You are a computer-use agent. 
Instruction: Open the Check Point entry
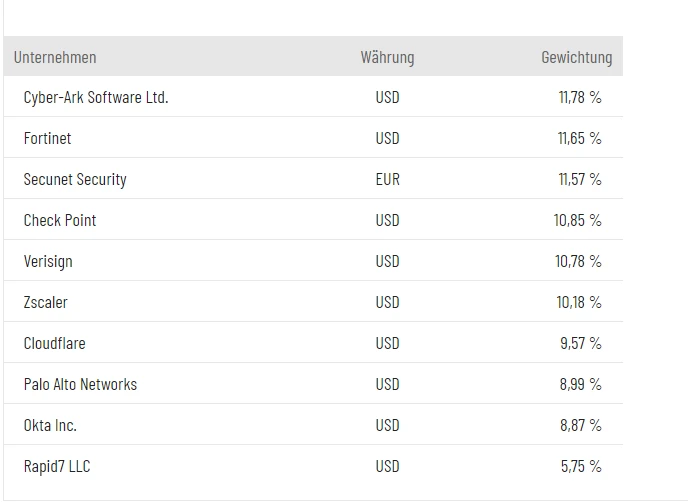(60, 221)
